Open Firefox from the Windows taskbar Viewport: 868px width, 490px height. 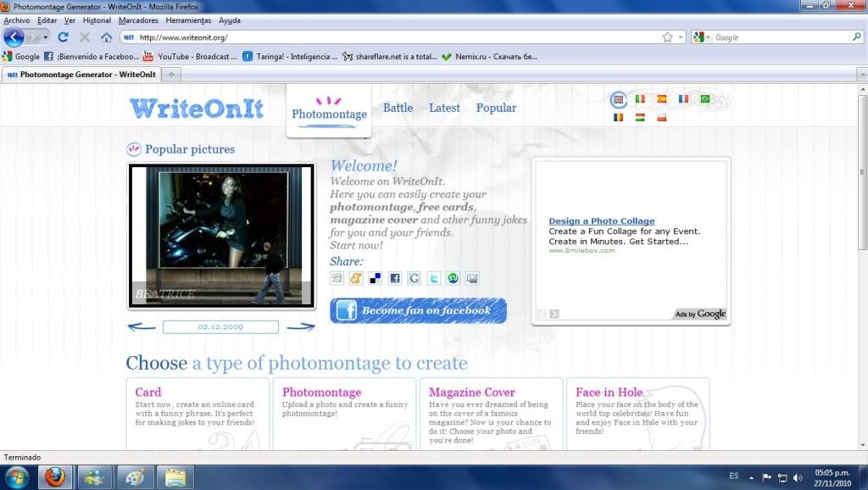tap(55, 476)
